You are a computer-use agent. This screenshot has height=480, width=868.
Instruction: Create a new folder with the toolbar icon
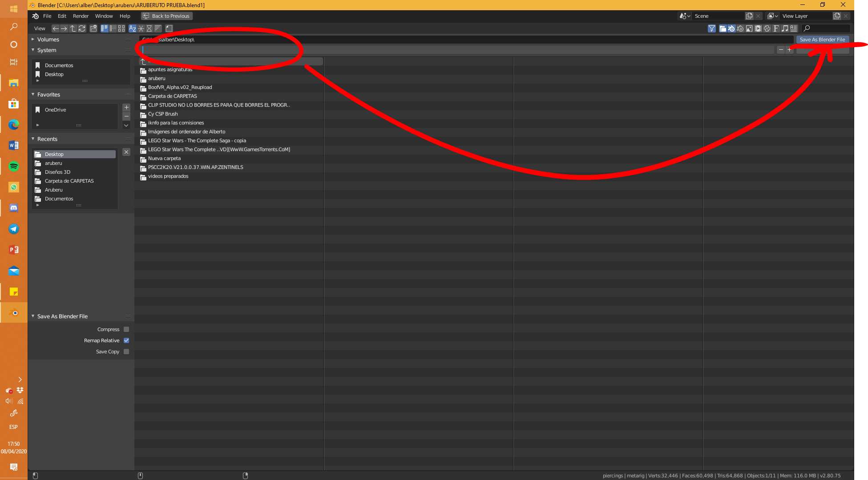pyautogui.click(x=93, y=28)
